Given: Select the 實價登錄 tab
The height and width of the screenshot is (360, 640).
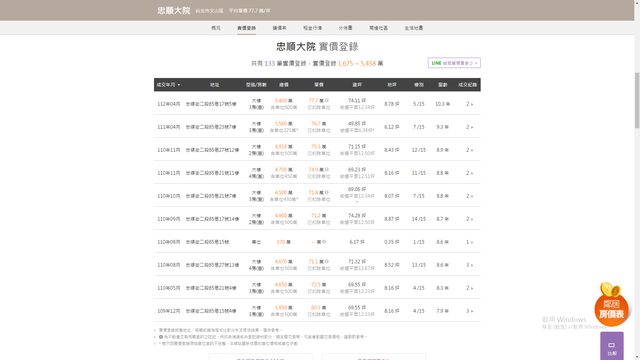Looking at the screenshot, I should click(x=247, y=28).
